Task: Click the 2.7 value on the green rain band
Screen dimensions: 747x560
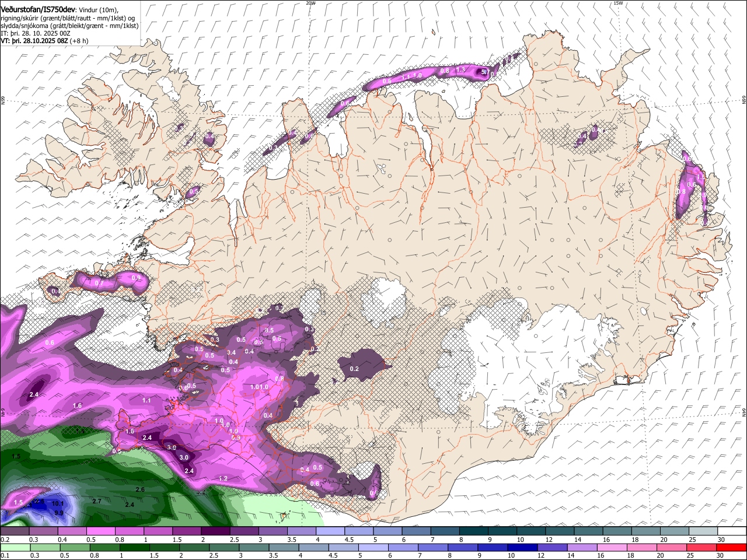Action: pos(97,501)
